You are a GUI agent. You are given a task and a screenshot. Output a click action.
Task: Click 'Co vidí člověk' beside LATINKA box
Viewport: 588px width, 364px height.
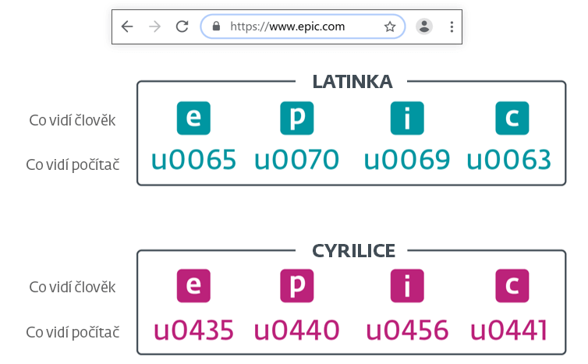(x=73, y=120)
